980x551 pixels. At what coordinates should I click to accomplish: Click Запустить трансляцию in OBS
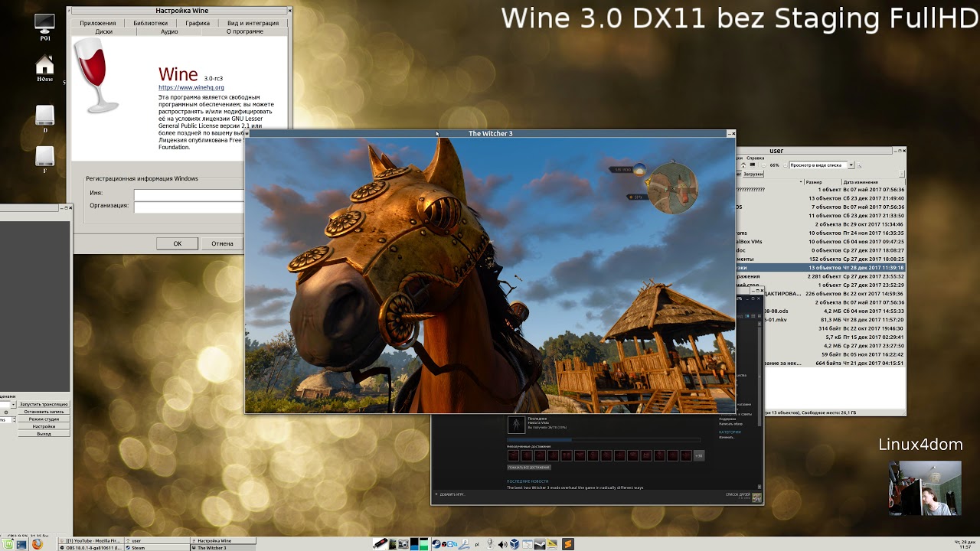[x=44, y=404]
